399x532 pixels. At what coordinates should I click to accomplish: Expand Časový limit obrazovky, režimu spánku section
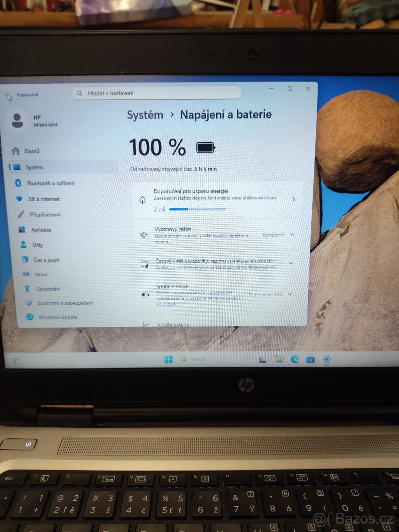click(x=291, y=263)
